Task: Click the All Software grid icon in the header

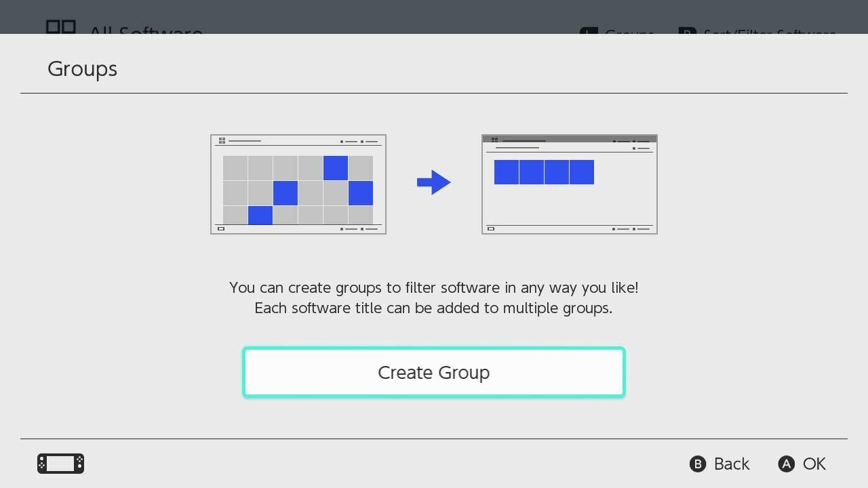Action: point(60,28)
